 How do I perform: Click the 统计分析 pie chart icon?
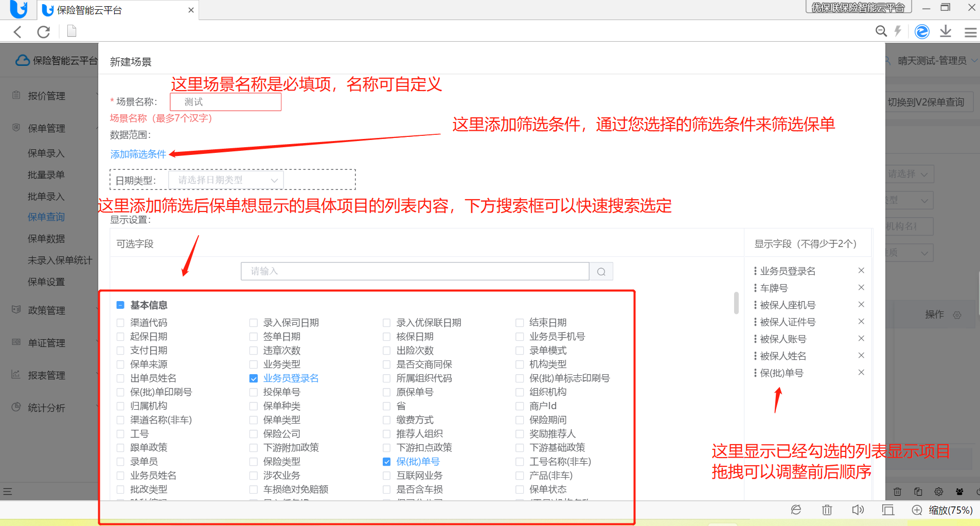(x=16, y=407)
